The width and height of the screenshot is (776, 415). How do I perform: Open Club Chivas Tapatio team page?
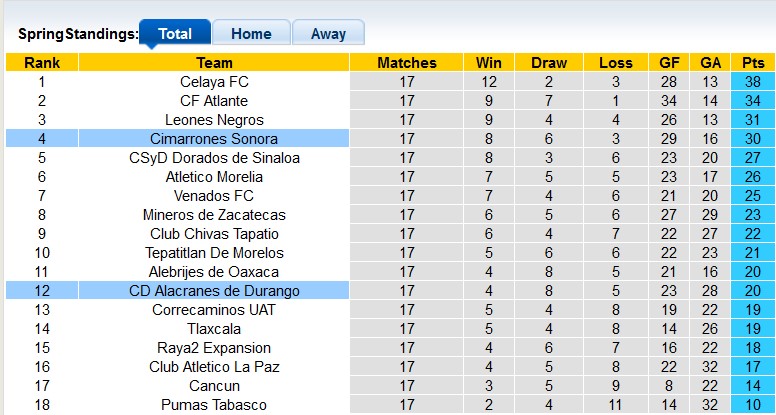pyautogui.click(x=214, y=234)
